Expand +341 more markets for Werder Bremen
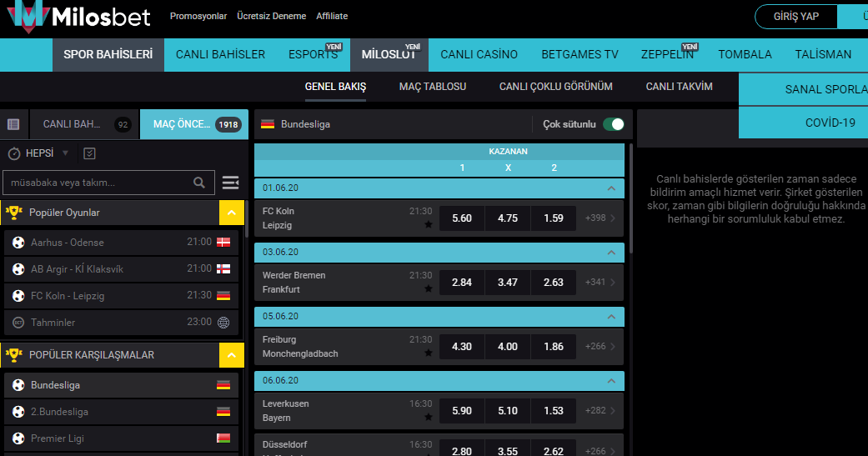 click(600, 283)
